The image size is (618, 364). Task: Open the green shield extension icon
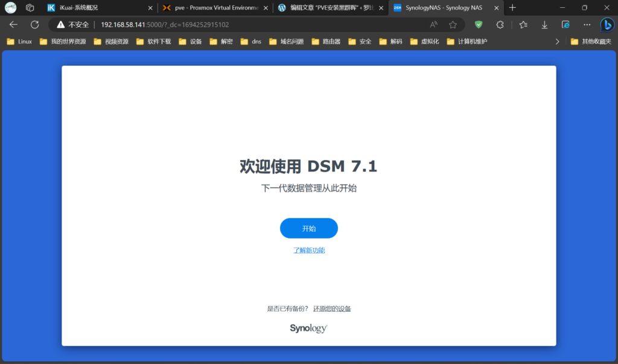point(479,25)
